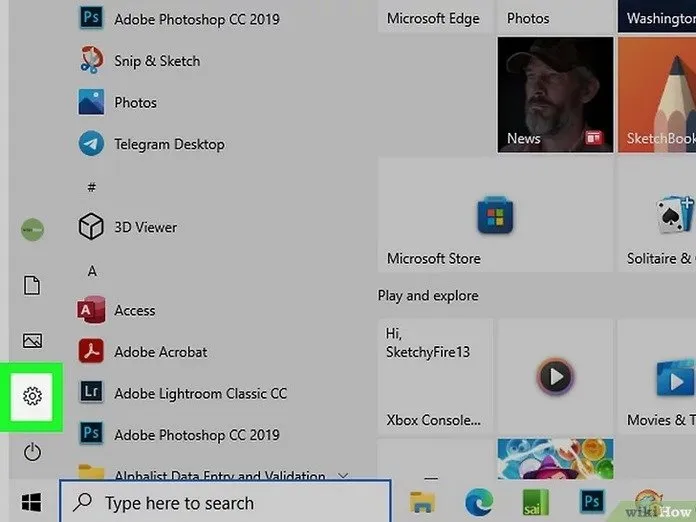The width and height of the screenshot is (696, 522).
Task: Click the 'Type here to search' box
Action: pos(225,503)
